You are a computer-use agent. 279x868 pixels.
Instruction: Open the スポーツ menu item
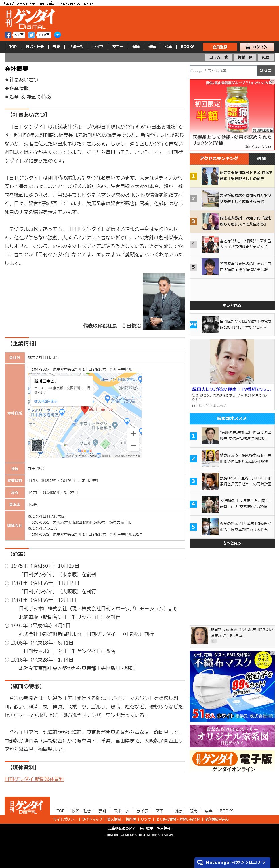76,47
